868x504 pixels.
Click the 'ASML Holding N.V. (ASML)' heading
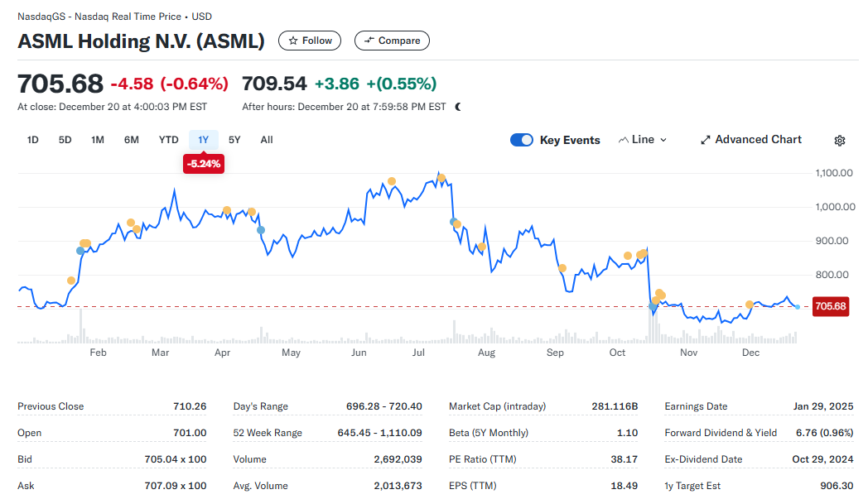point(141,41)
